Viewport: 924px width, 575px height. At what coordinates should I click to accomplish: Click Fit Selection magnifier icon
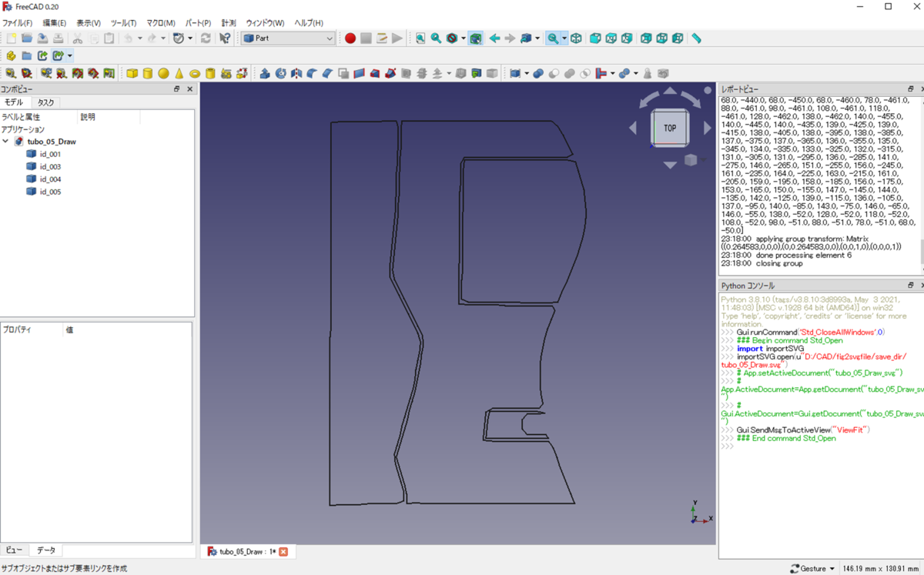click(436, 38)
